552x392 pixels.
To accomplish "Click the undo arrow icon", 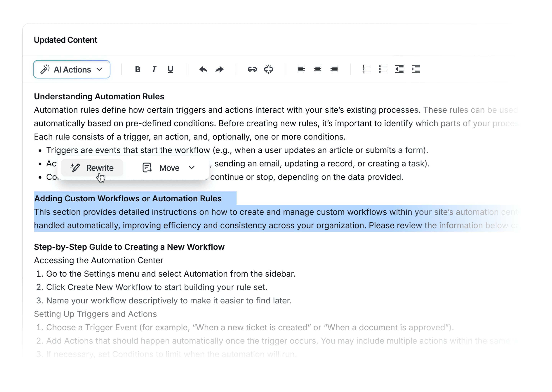I will [203, 69].
